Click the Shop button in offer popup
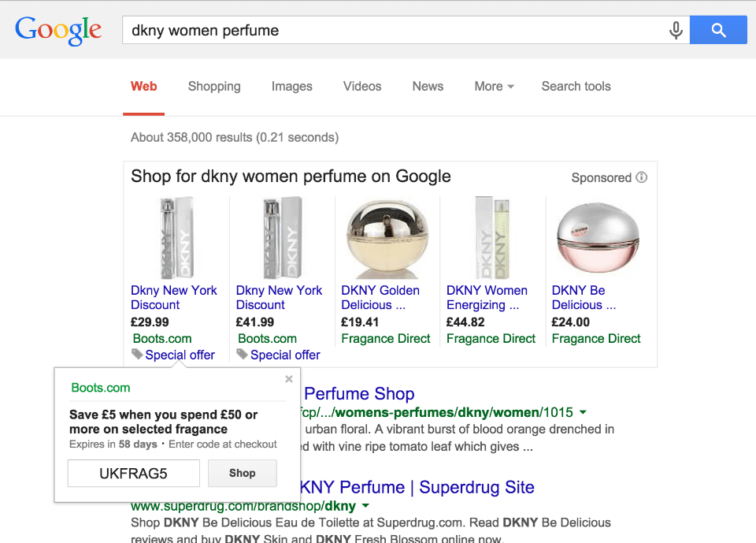Viewport: 756px width, 543px height. click(x=243, y=474)
